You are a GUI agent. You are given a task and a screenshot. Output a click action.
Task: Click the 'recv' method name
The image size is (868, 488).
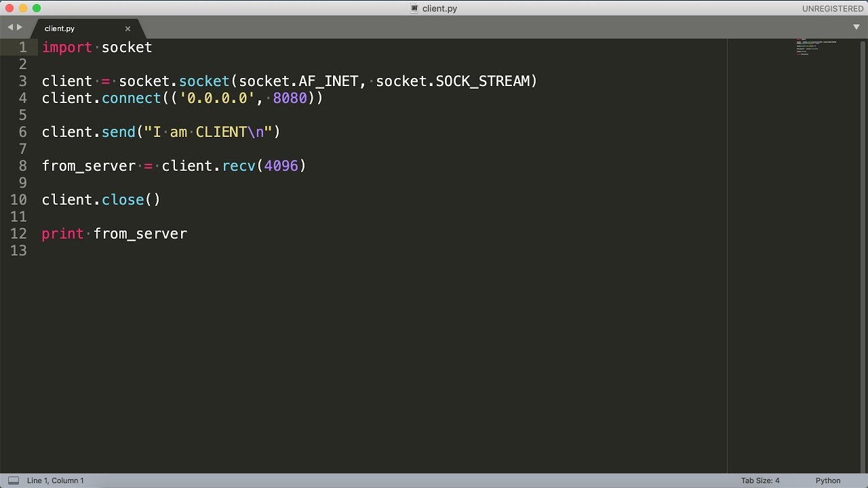coord(239,166)
